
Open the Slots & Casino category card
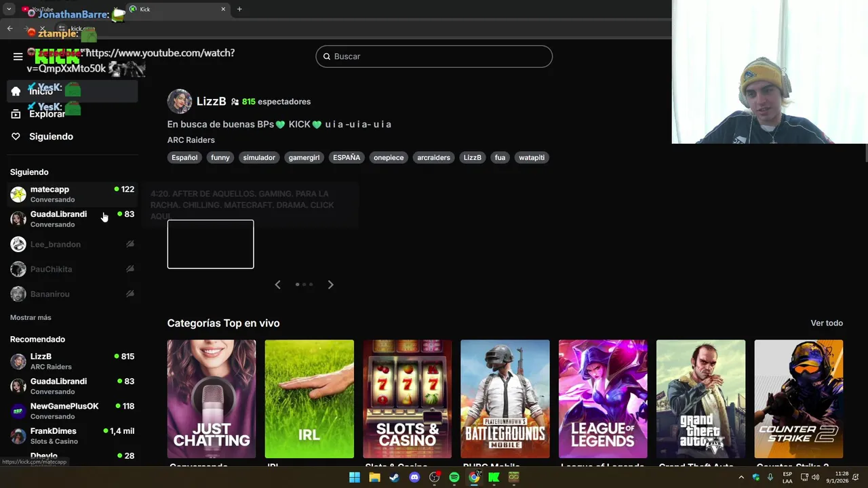[407, 399]
